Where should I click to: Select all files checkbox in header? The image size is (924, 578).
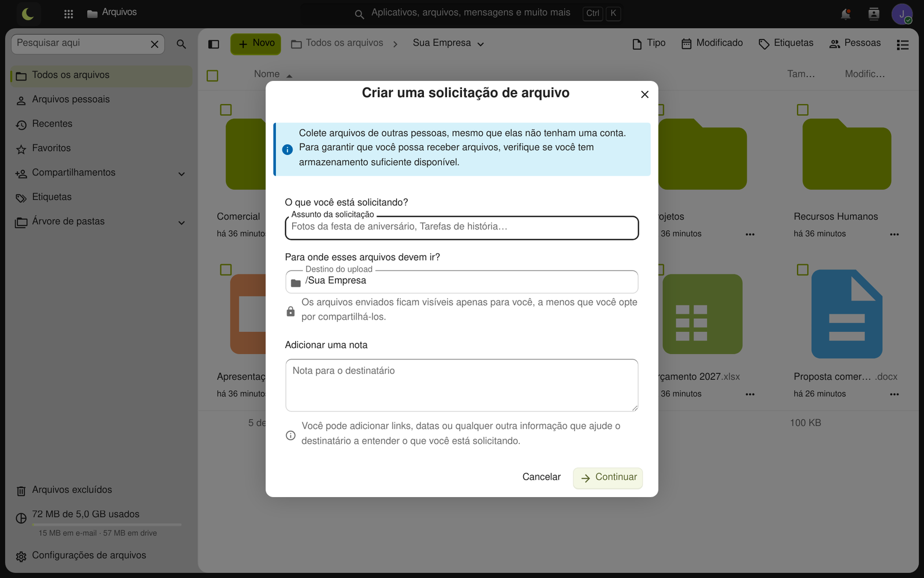click(x=213, y=76)
